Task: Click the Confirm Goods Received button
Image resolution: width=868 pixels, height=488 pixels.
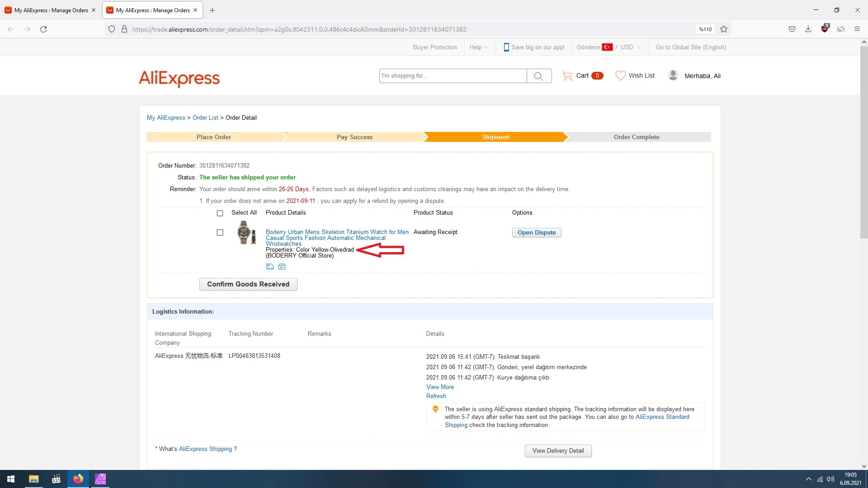Action: point(248,284)
